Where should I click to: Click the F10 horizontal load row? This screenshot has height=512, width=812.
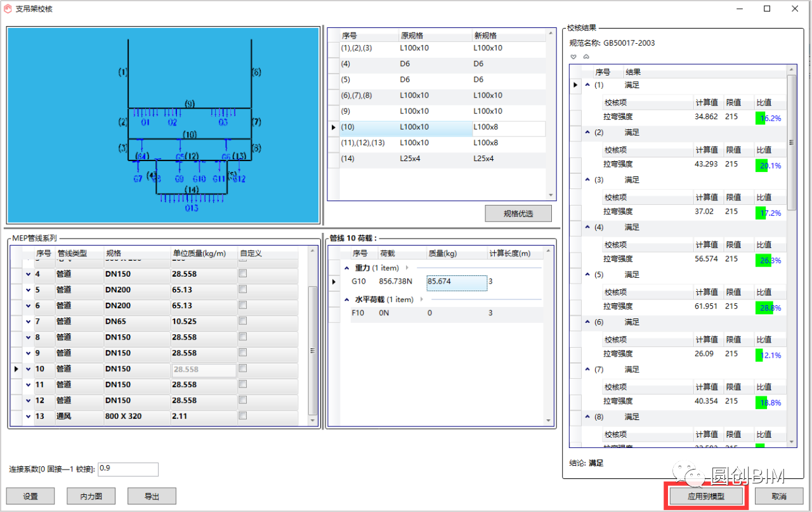click(x=447, y=313)
